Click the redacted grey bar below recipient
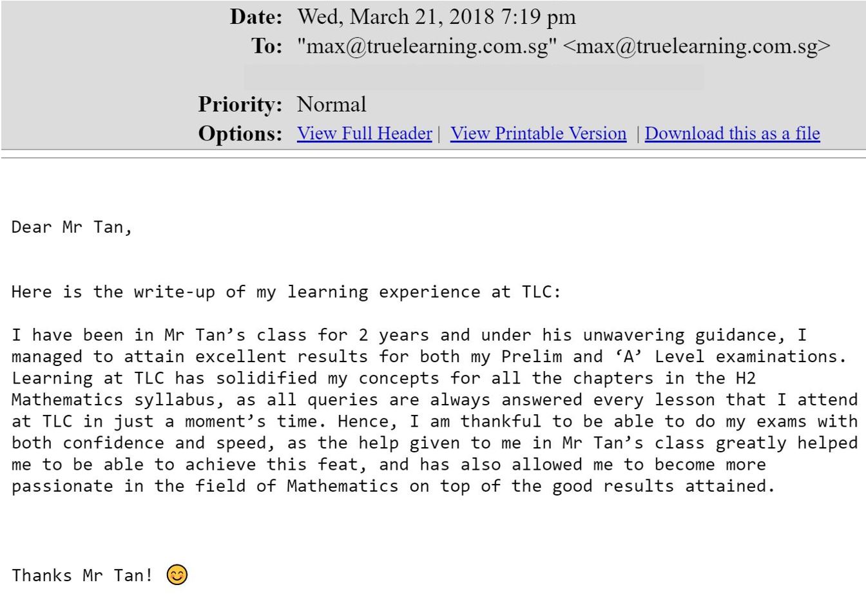866x616 pixels. click(474, 77)
